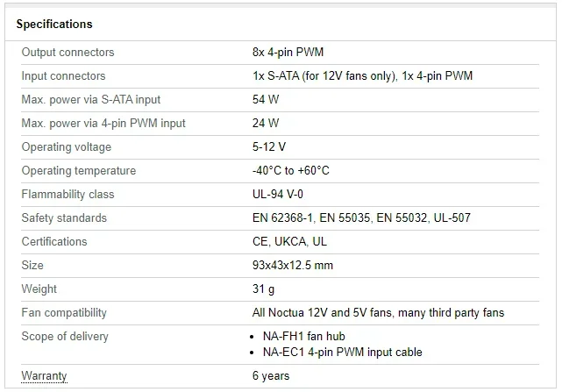Select the Operating voltage label

pyautogui.click(x=66, y=147)
